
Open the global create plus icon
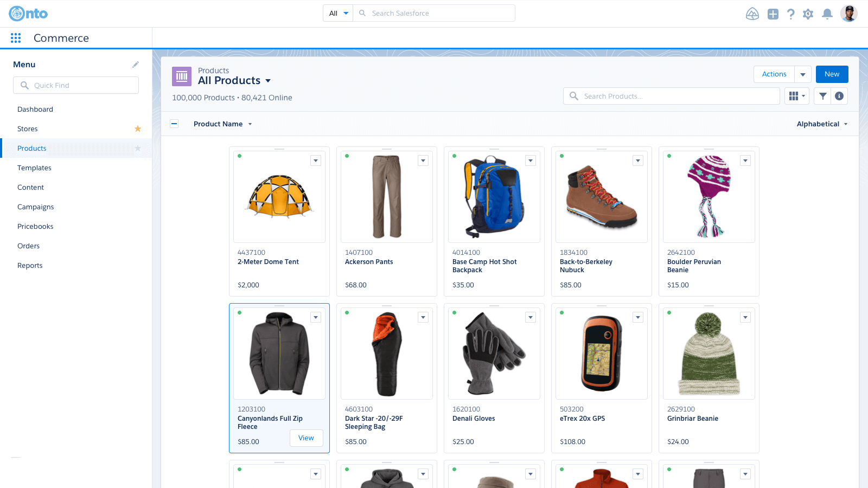(773, 14)
